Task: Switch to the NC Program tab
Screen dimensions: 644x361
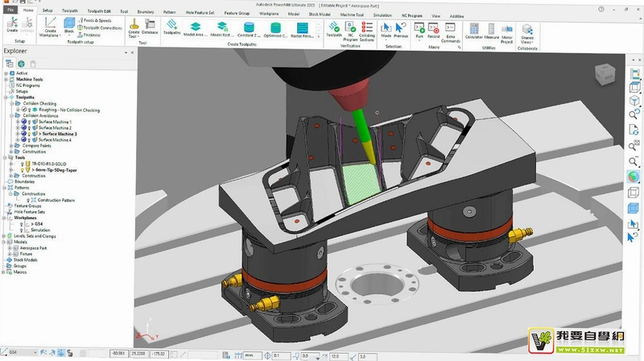Action: click(x=412, y=15)
